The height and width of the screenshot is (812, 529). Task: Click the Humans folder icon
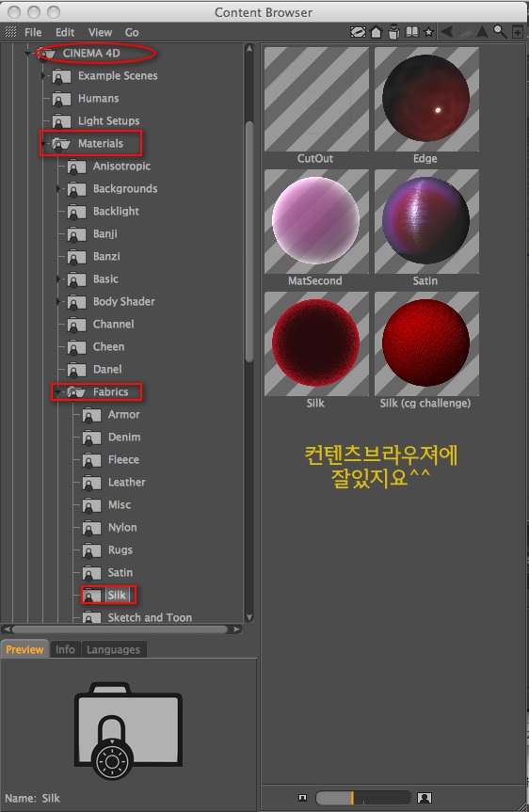point(62,99)
